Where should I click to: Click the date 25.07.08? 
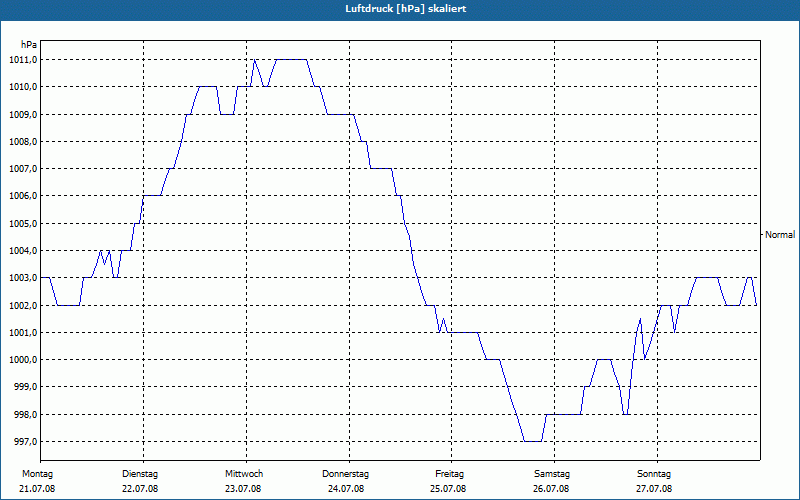click(448, 489)
